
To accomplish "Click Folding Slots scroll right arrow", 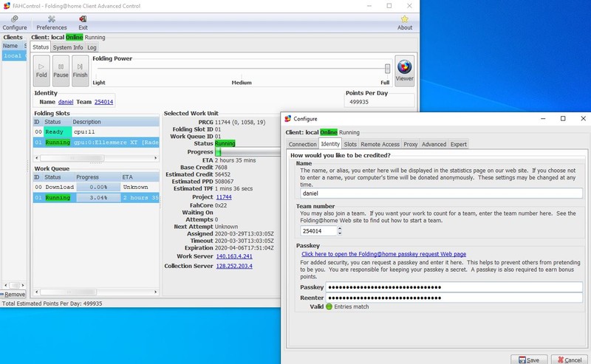I will point(156,158).
